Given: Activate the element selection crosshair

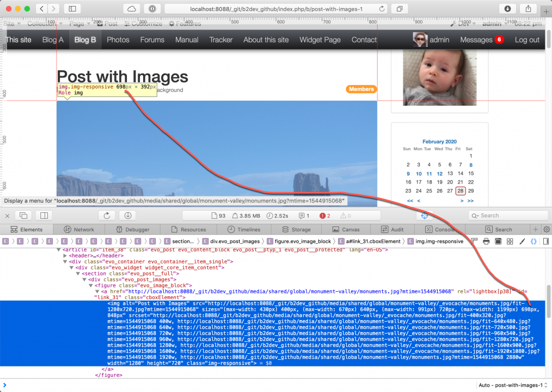Looking at the screenshot, I should click(x=425, y=216).
